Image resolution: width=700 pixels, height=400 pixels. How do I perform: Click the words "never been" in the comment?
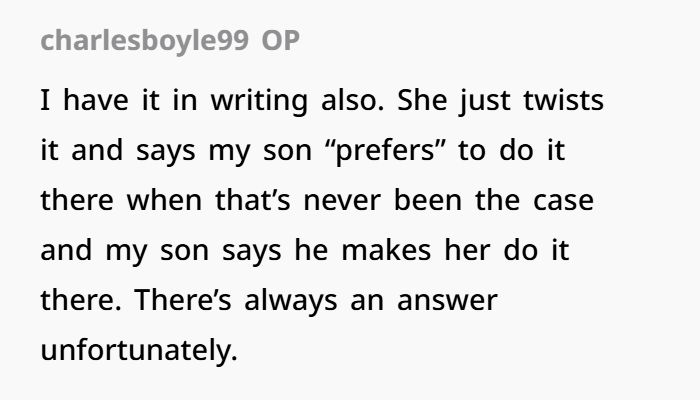383,200
